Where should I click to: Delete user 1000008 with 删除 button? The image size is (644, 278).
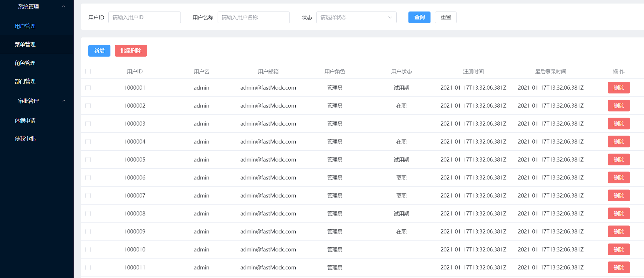coord(619,213)
